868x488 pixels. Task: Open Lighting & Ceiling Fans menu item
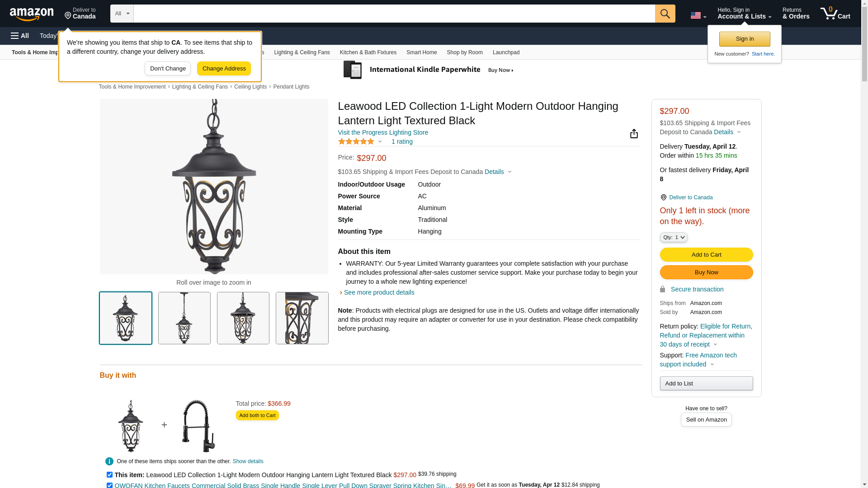click(x=302, y=52)
